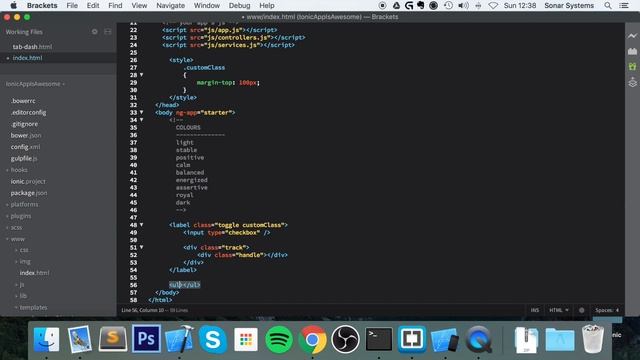
Task: Click the split editor view icon
Action: 107,31
